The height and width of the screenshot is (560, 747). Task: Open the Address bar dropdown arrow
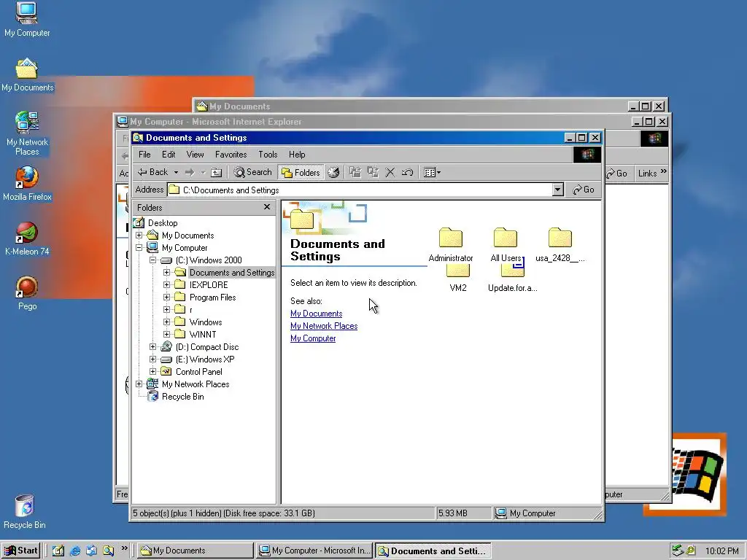(558, 190)
